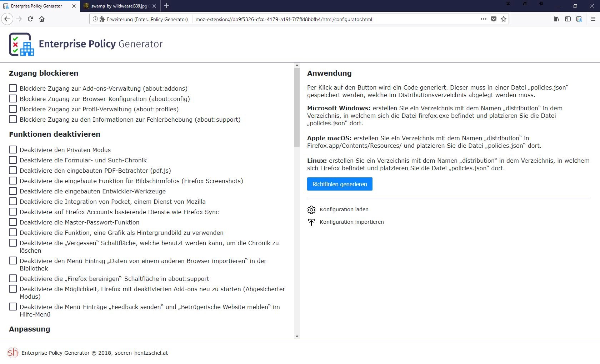Click the footer copyright text

click(x=95, y=353)
